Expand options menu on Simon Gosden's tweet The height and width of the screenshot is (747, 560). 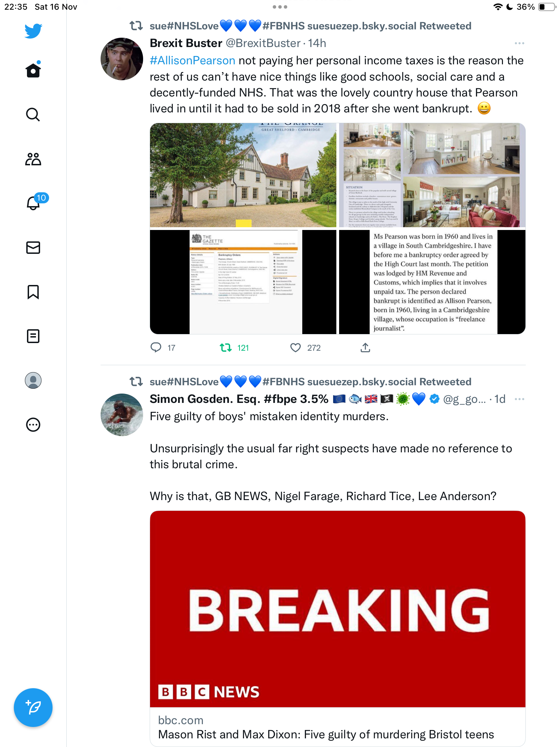tap(519, 399)
